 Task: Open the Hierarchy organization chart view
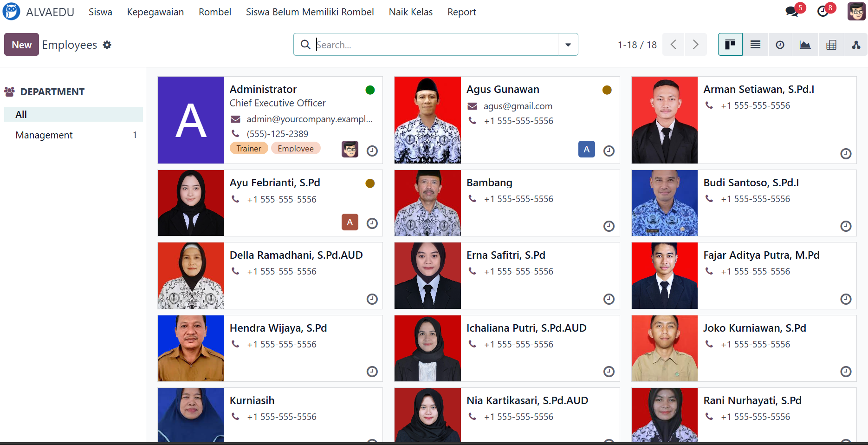(x=856, y=45)
